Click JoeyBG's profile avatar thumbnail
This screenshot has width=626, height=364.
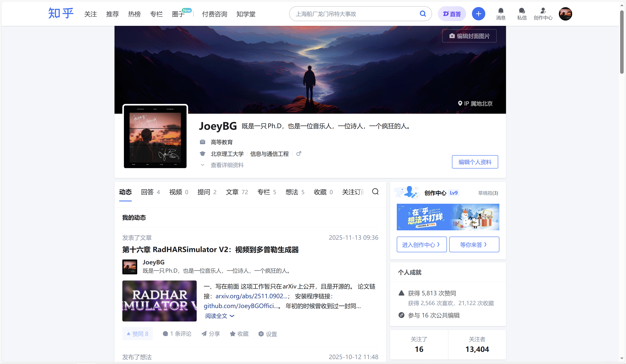point(129,267)
